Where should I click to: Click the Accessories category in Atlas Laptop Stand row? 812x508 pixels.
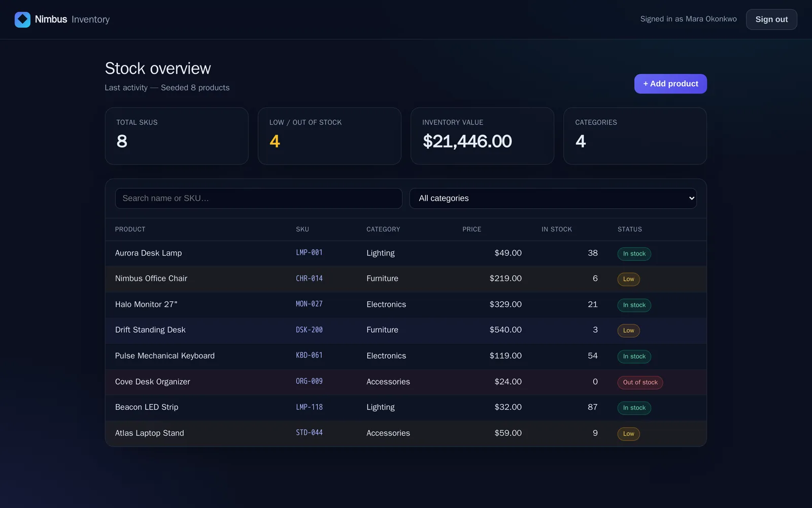pos(388,433)
